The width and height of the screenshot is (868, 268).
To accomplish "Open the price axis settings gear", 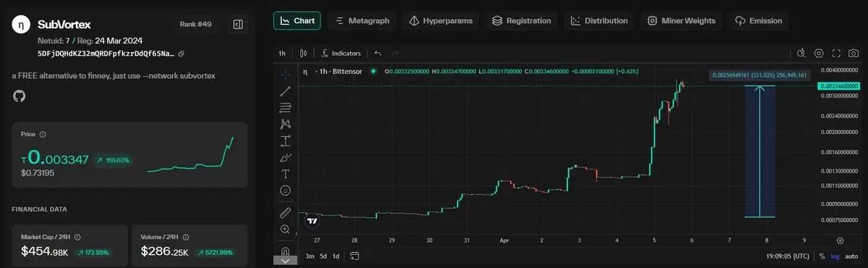I will [x=840, y=240].
